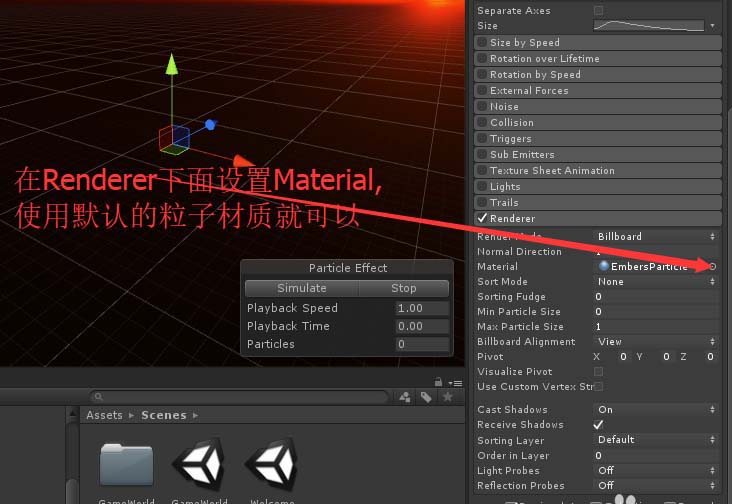Click the Size curve preview field
This screenshot has height=504, width=732.
tap(649, 25)
